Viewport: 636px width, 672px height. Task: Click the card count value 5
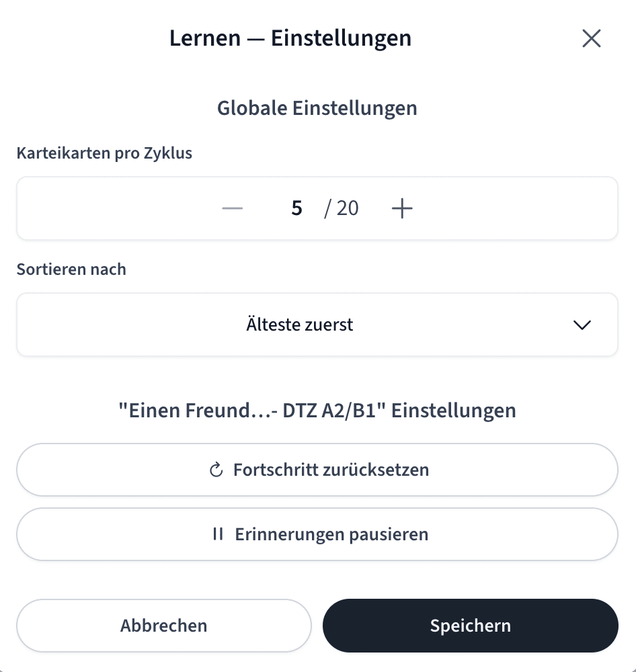(296, 208)
